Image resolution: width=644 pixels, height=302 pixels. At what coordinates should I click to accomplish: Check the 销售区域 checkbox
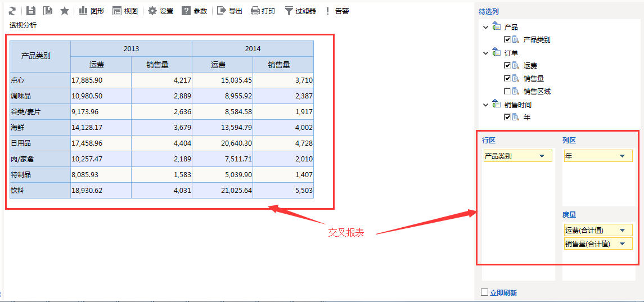pyautogui.click(x=507, y=91)
